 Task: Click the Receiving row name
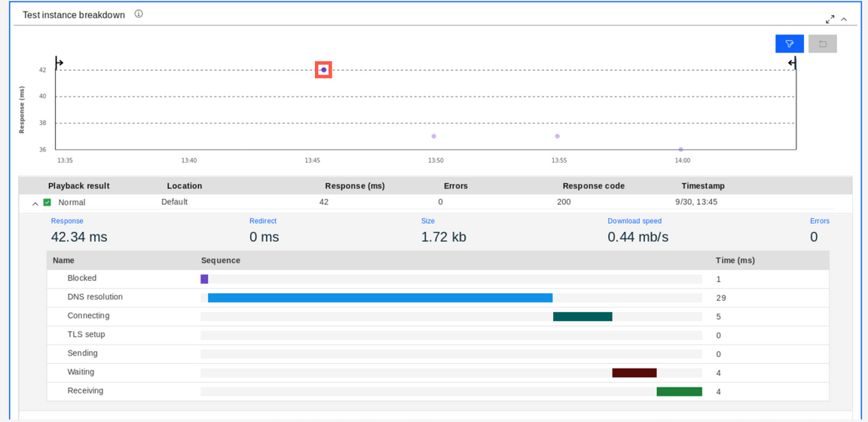coord(85,390)
